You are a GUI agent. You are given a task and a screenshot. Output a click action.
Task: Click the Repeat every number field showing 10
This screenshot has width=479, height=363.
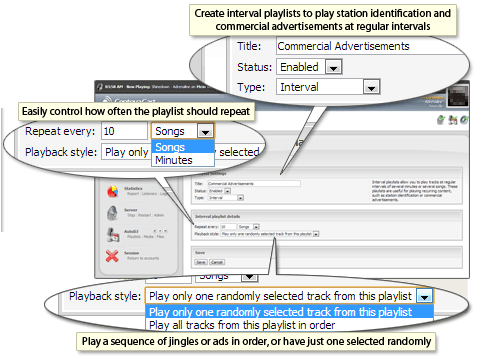click(124, 131)
